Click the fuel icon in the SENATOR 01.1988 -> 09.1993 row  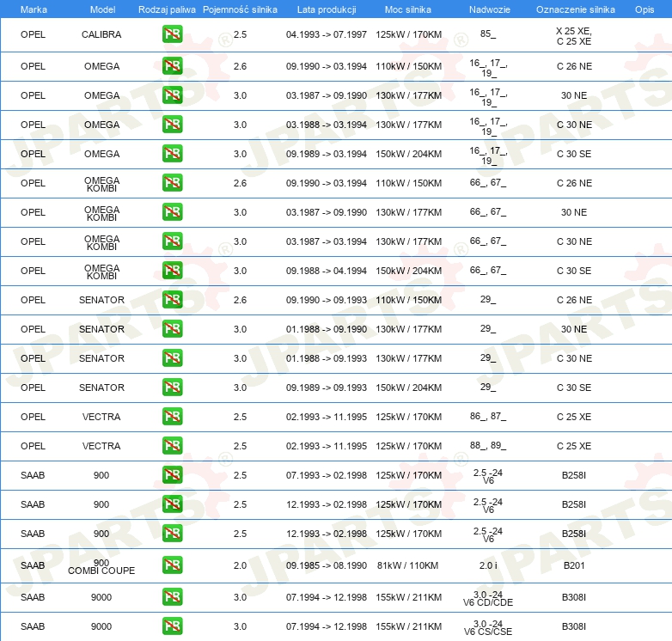pyautogui.click(x=172, y=357)
